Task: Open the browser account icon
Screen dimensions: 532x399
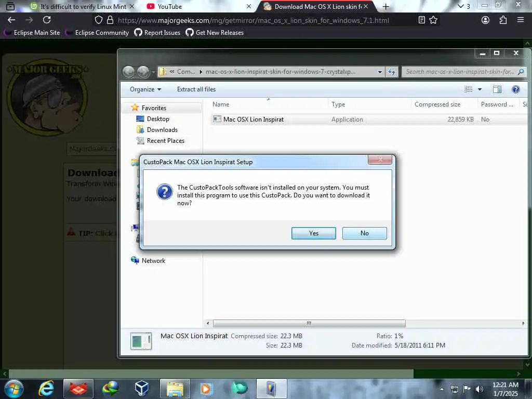Action: [486, 20]
